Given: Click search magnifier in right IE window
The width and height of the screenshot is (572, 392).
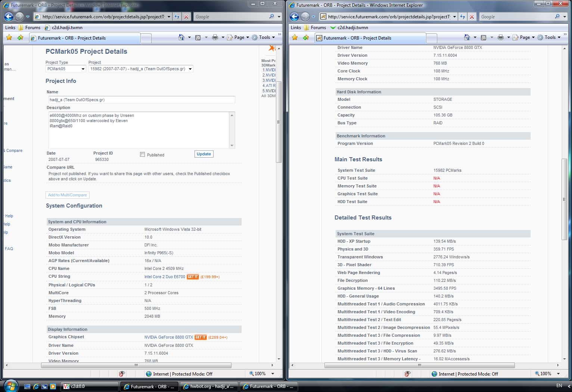Looking at the screenshot, I should click(557, 16).
